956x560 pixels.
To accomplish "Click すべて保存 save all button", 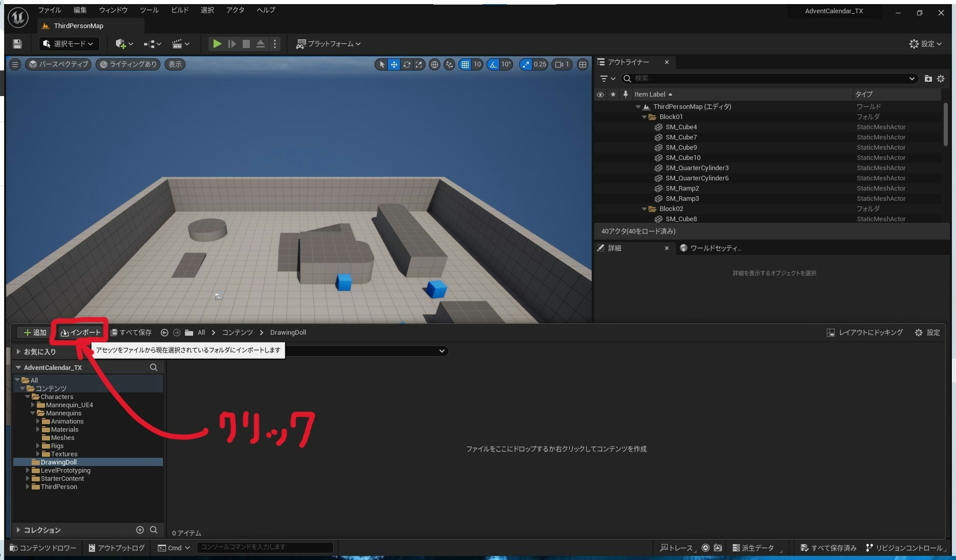I will (131, 333).
